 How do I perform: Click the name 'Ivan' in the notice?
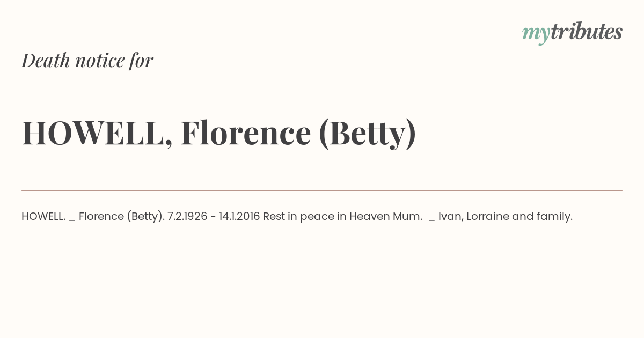(x=451, y=217)
